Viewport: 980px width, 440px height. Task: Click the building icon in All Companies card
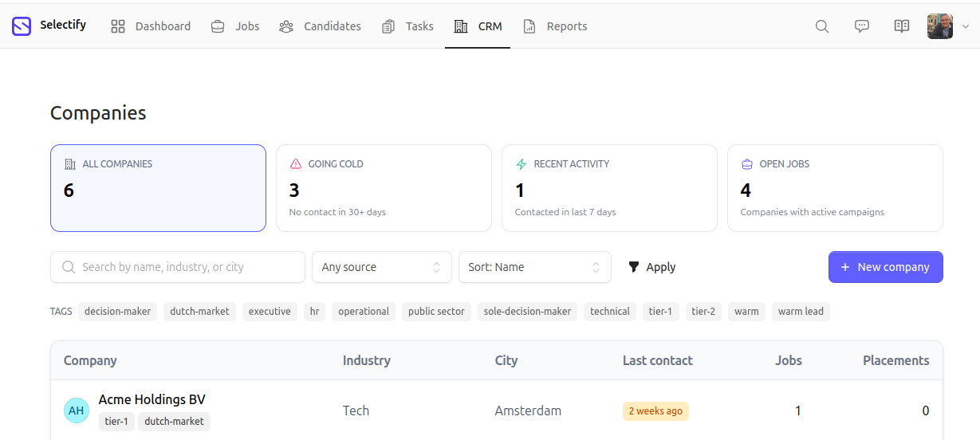click(x=70, y=164)
